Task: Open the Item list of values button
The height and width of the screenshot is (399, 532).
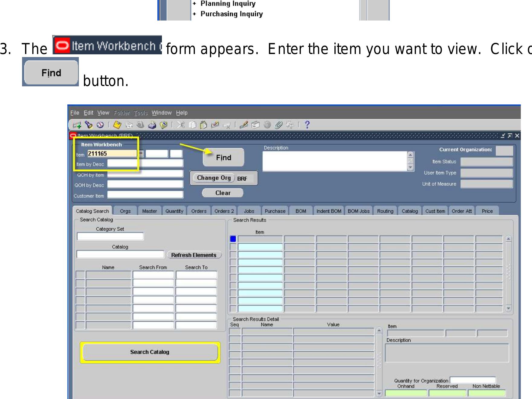Action: pyautogui.click(x=141, y=154)
